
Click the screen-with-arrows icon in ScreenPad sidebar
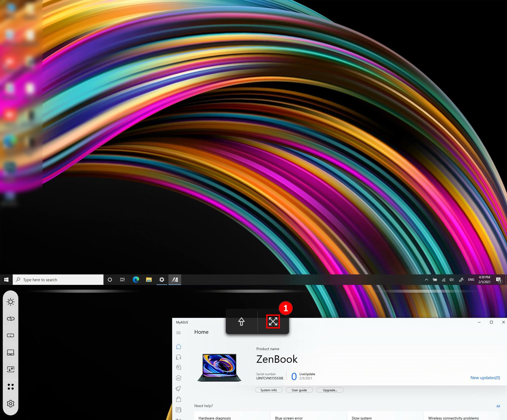pyautogui.click(x=11, y=369)
